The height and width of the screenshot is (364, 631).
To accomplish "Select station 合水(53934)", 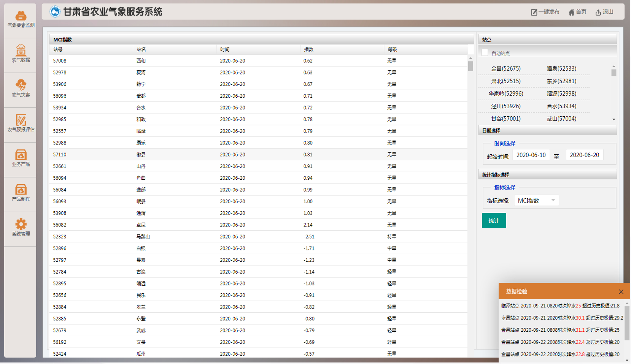I will coord(561,106).
